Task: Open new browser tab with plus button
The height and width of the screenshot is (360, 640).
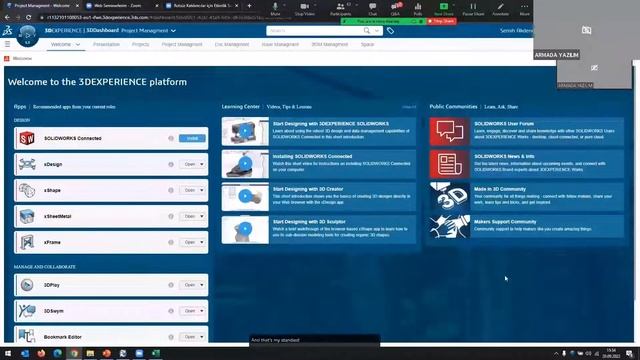Action: (x=249, y=6)
